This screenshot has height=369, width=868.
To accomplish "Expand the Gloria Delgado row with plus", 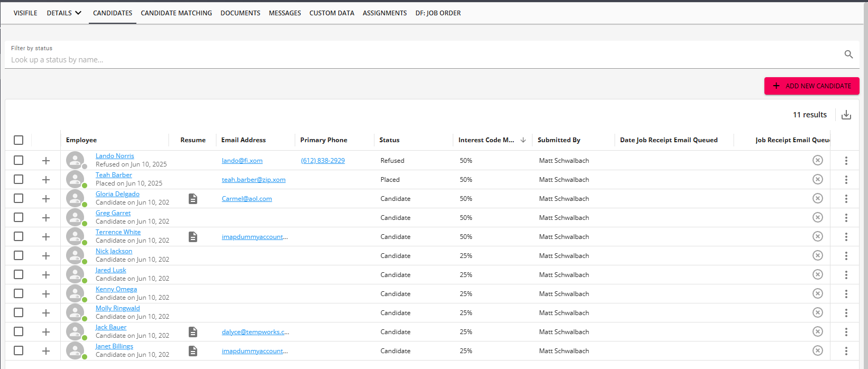I will coord(46,199).
